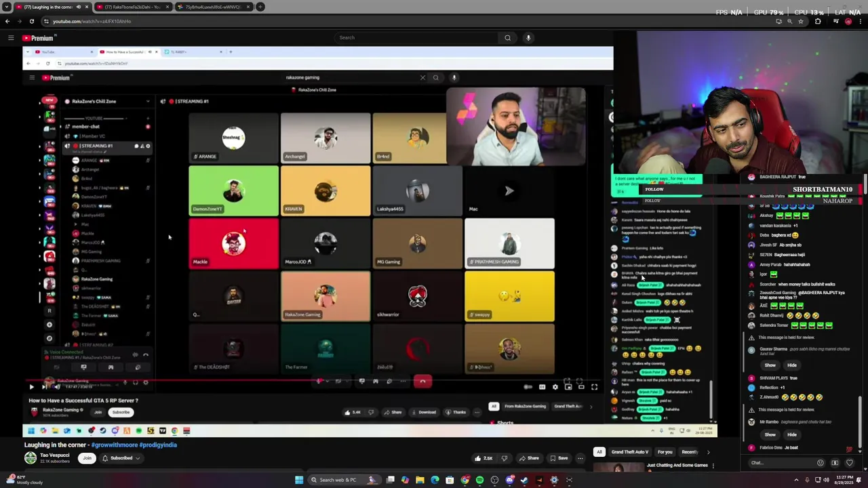
Task: Hide held message below Mr Rambo
Action: pyautogui.click(x=791, y=434)
